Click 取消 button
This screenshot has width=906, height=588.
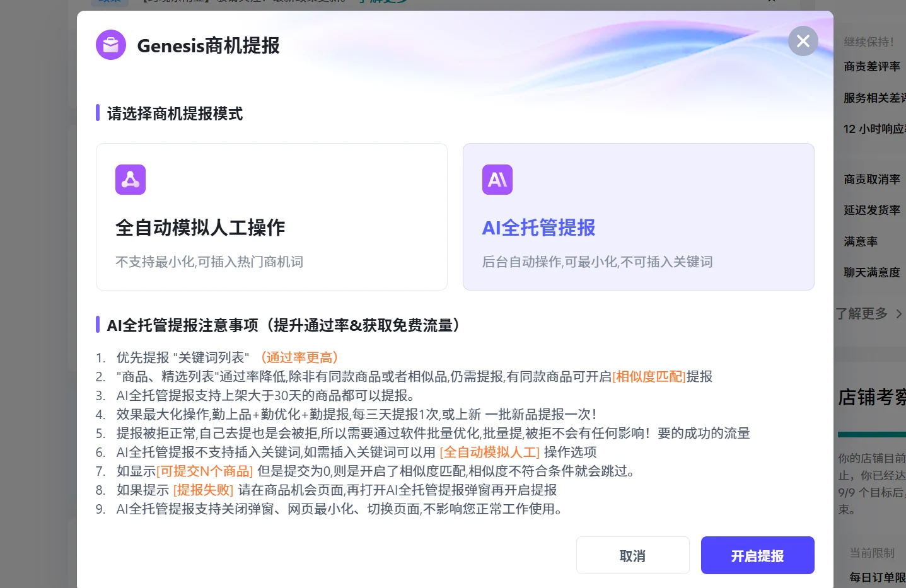pyautogui.click(x=633, y=555)
